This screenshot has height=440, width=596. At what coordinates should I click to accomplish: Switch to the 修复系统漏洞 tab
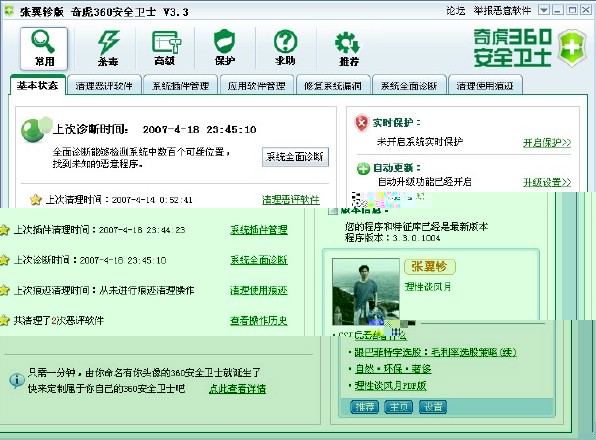click(x=332, y=85)
